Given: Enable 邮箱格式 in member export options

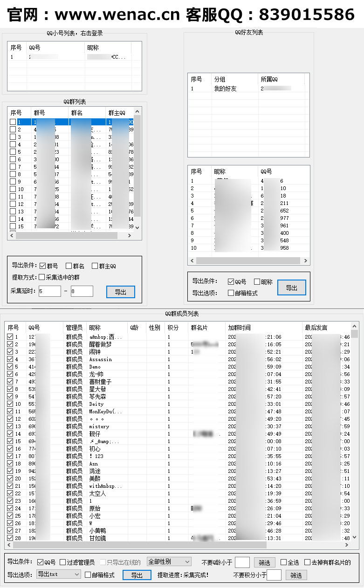Looking at the screenshot, I should tap(88, 575).
